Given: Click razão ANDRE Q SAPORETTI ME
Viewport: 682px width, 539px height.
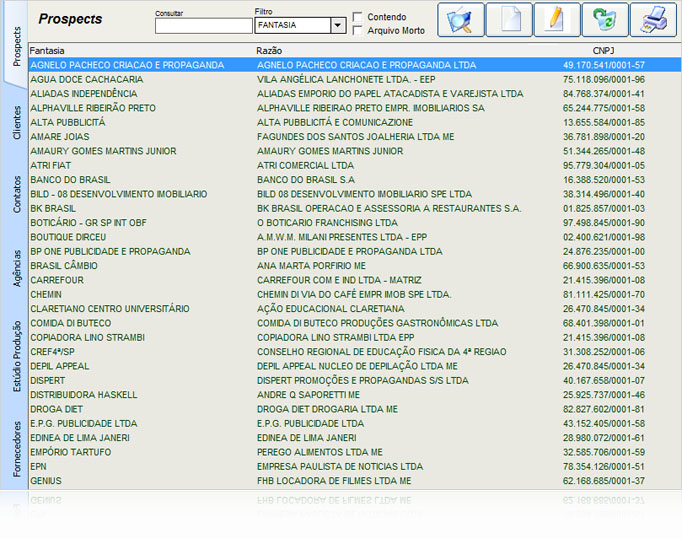Looking at the screenshot, I should 308,395.
